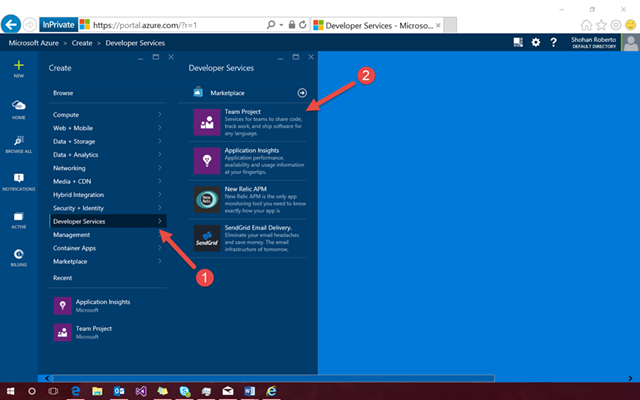
Task: Select Container Apps in Create menu
Action: [x=108, y=248]
